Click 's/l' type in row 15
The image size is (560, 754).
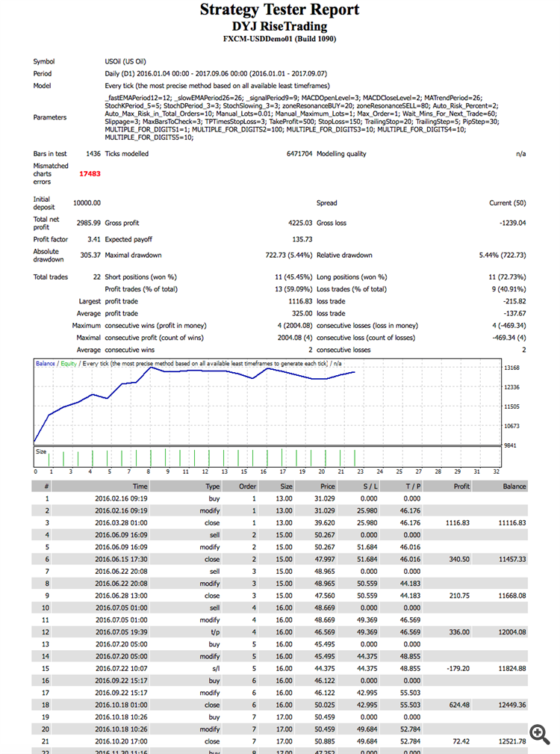216,668
